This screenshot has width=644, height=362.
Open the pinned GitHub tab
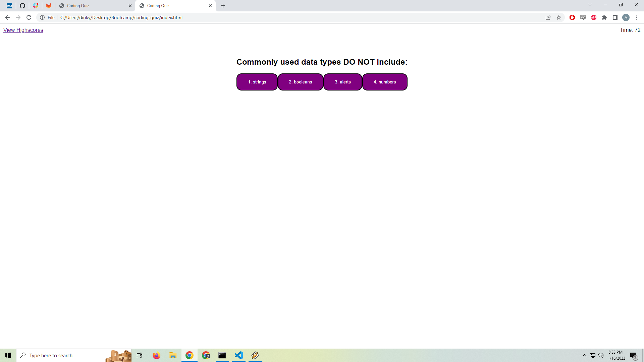pos(22,6)
